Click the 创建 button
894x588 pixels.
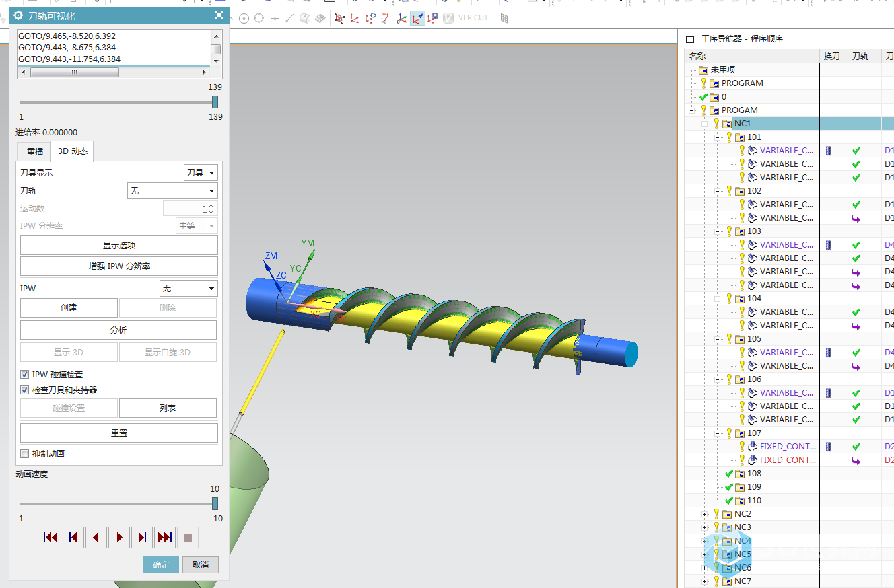tap(69, 308)
